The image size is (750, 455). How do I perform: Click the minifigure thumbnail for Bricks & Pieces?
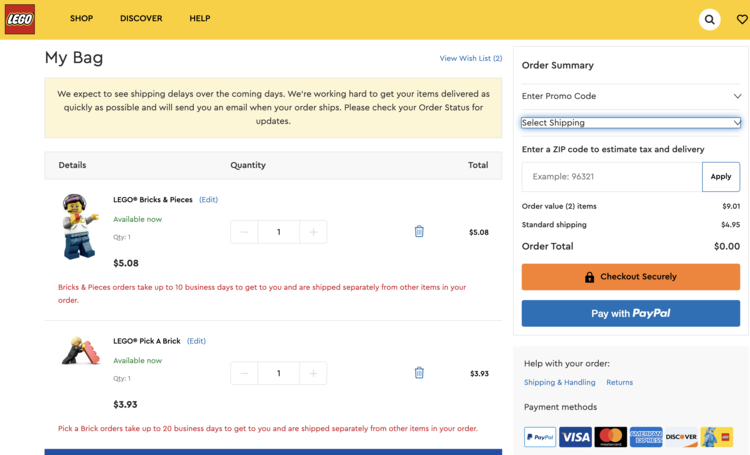80,227
